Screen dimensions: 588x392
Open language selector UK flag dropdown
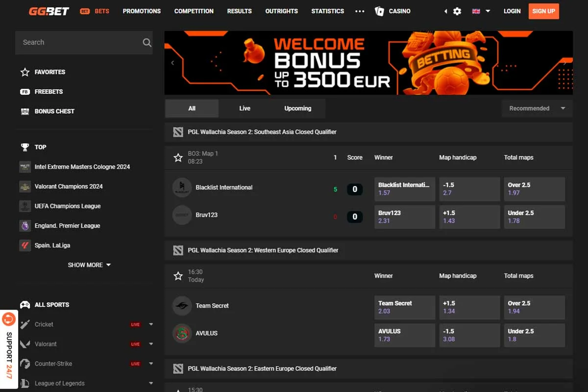pyautogui.click(x=481, y=11)
